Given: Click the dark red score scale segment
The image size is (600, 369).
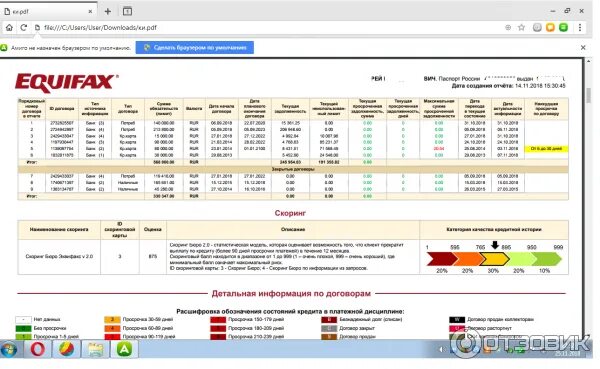Looking at the screenshot, I should 441,259.
